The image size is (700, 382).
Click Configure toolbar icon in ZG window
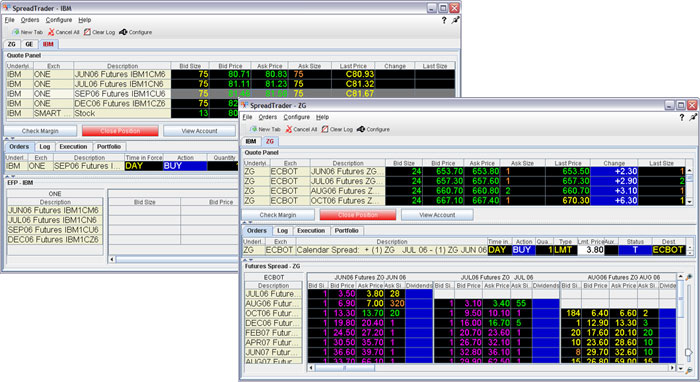361,129
